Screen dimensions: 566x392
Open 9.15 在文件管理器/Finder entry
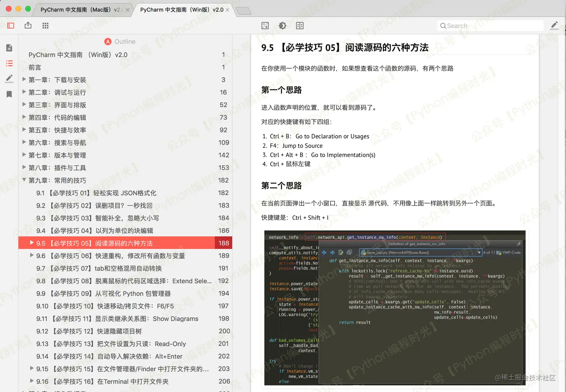click(125, 369)
